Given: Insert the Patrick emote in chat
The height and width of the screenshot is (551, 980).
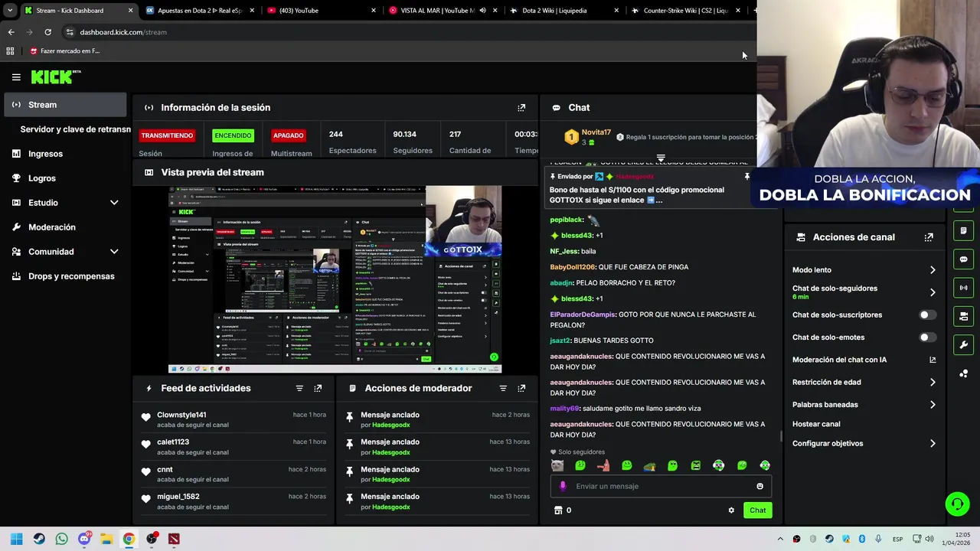Looking at the screenshot, I should click(603, 465).
